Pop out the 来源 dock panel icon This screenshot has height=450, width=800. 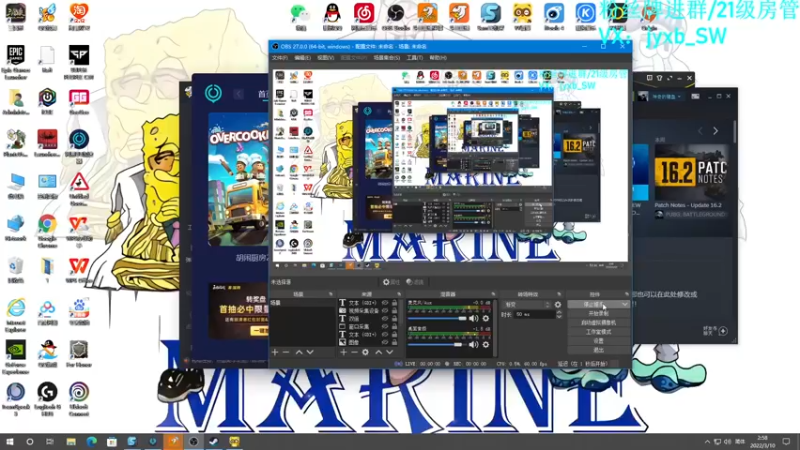399,294
